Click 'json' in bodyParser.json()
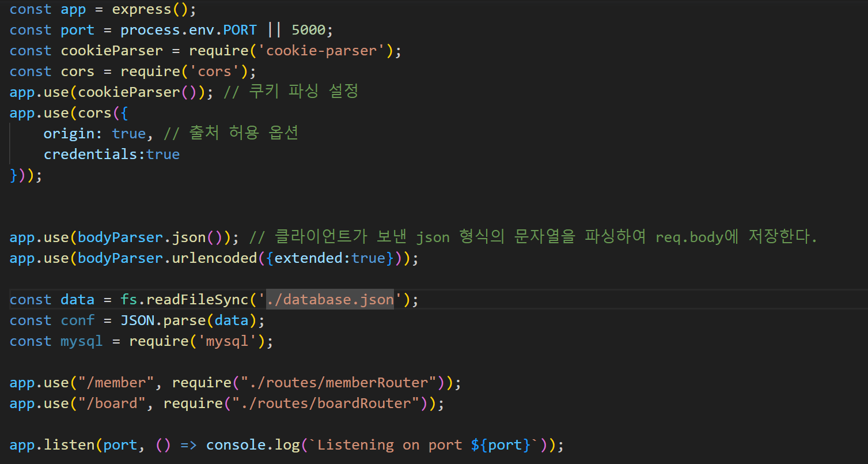 (x=189, y=237)
